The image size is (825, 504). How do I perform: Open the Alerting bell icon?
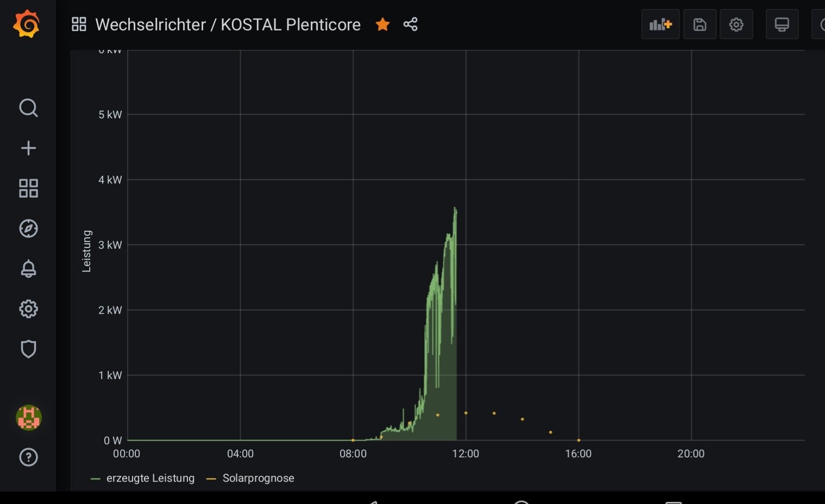[28, 269]
